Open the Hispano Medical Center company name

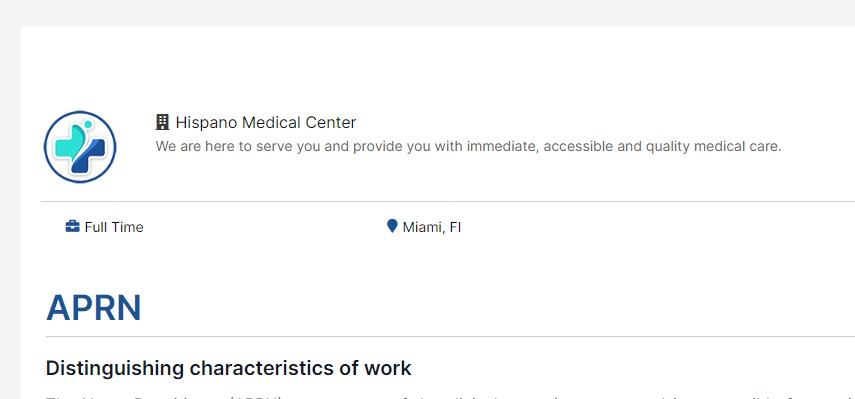pyautogui.click(x=266, y=122)
